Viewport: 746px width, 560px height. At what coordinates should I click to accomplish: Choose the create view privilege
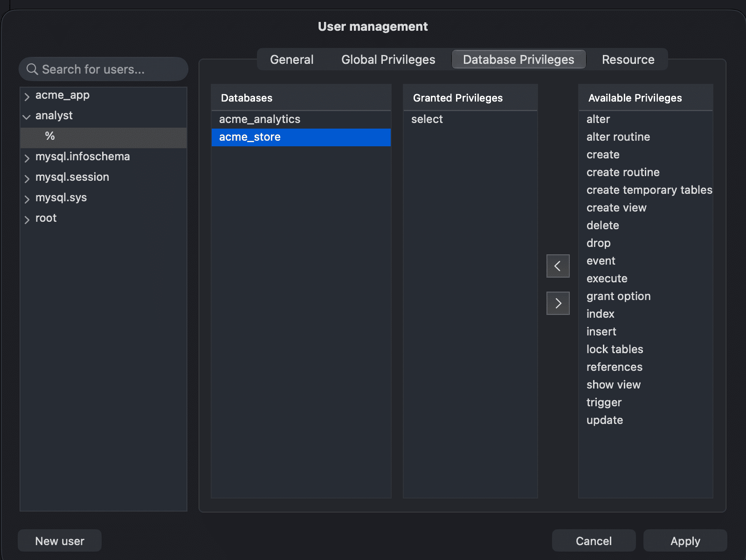point(646,208)
